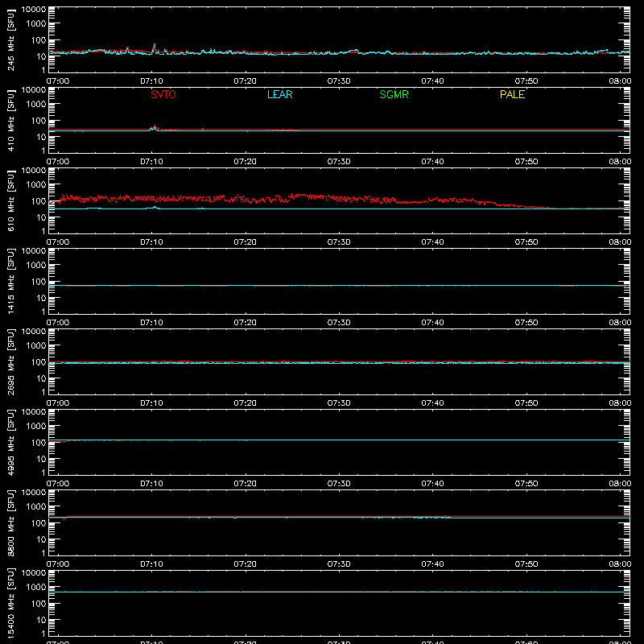Click the 10000 y-tick of the 245 MHz panel
Screen dimensions: 644x644
pos(34,10)
